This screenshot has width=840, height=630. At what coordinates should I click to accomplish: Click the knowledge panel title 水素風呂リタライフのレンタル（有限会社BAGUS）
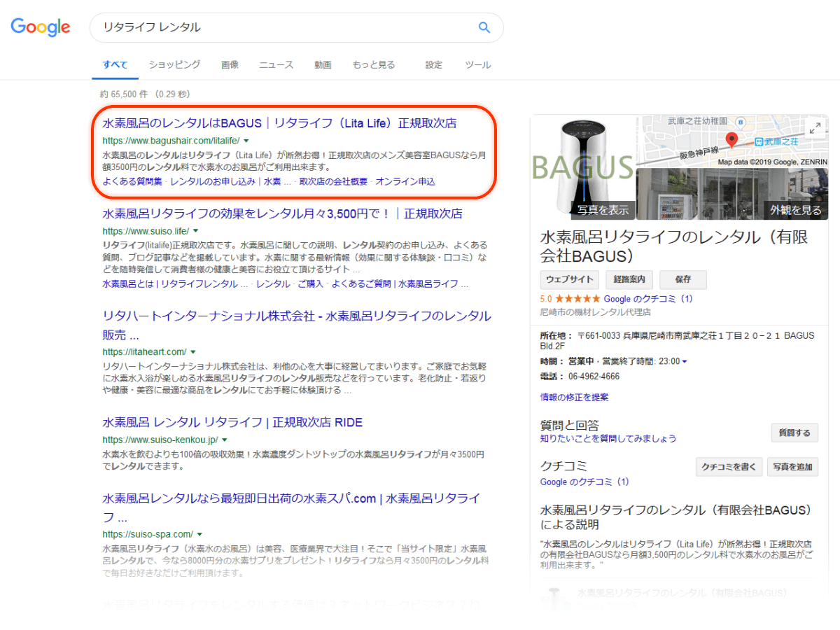674,246
